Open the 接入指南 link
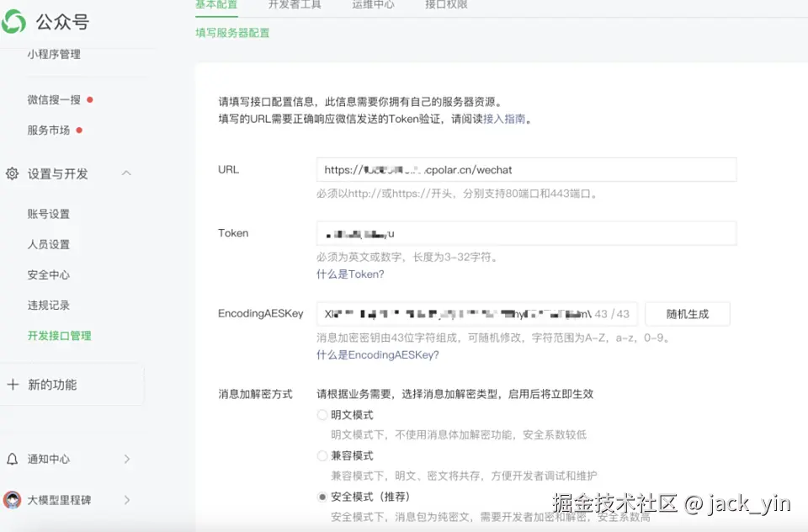Image resolution: width=808 pixels, height=532 pixels. point(504,119)
